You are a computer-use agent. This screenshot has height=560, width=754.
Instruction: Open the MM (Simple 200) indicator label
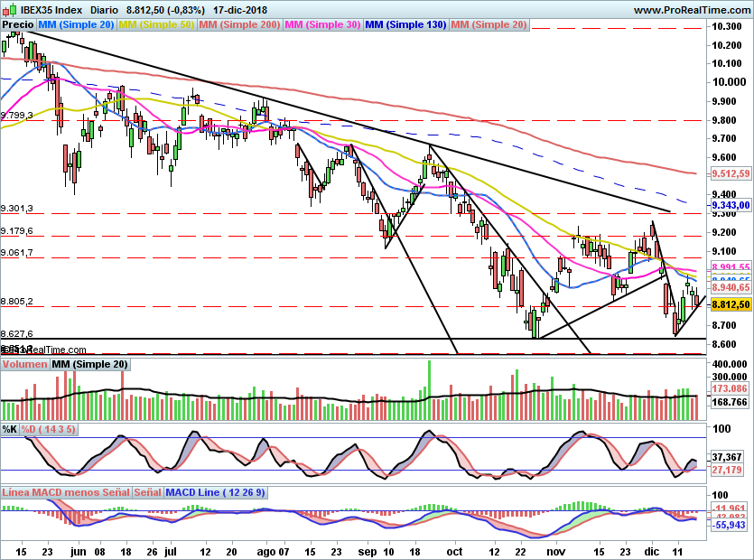(x=239, y=24)
